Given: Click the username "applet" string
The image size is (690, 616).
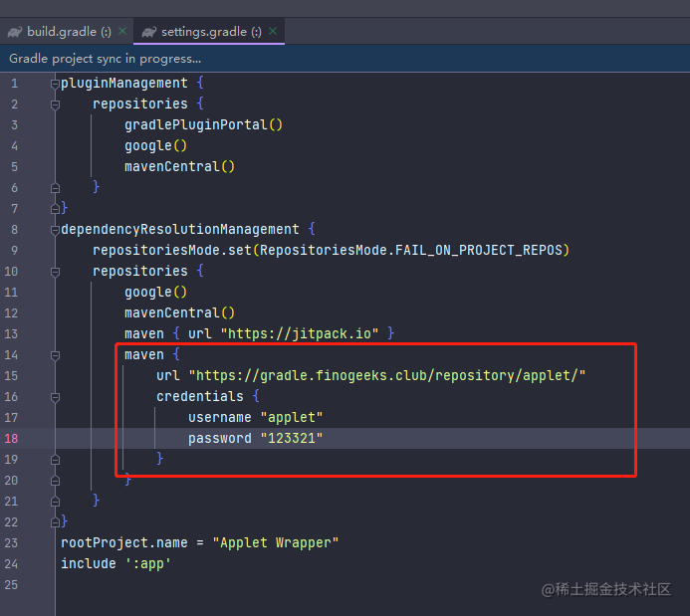Looking at the screenshot, I should (x=292, y=417).
